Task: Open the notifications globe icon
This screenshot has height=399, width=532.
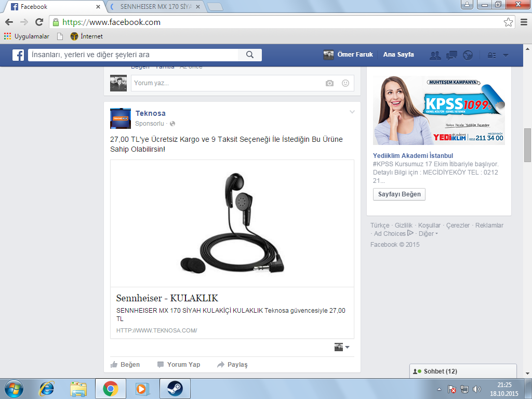Action: pyautogui.click(x=468, y=55)
